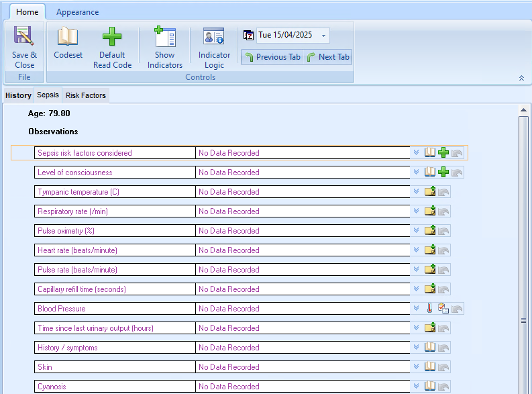Collapse the ribbon with double chevron

[x=521, y=78]
